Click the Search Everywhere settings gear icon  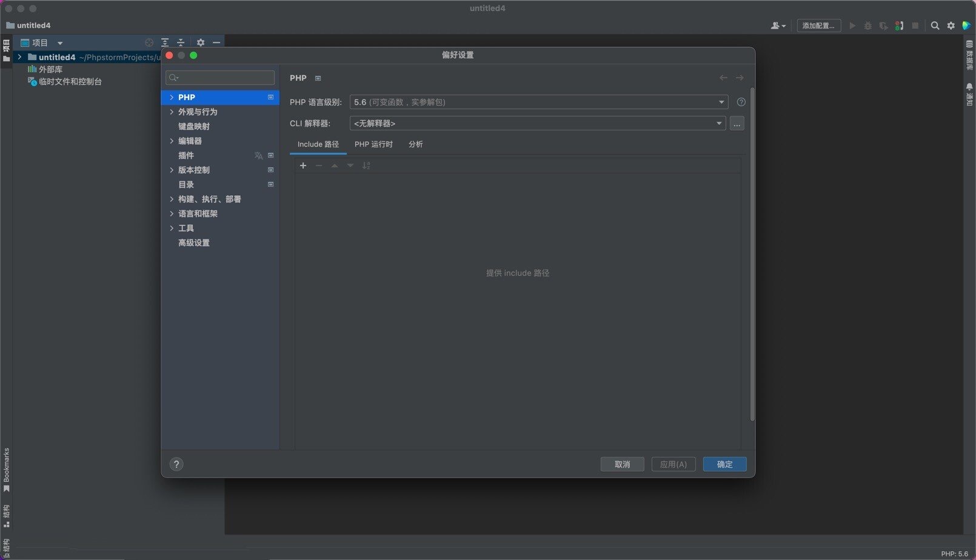click(951, 25)
